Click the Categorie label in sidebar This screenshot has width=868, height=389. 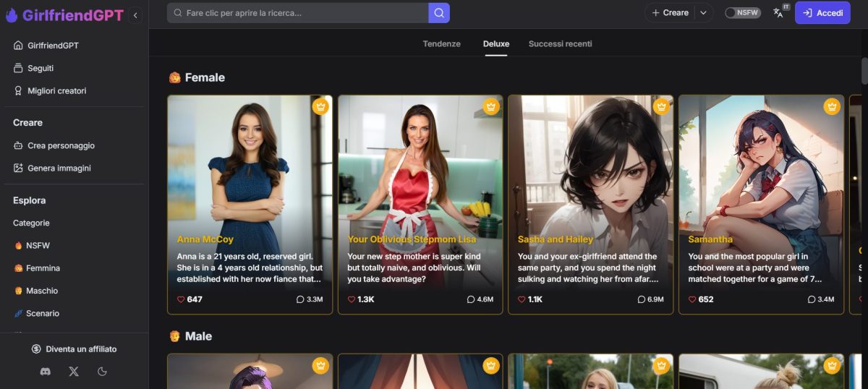pyautogui.click(x=31, y=223)
